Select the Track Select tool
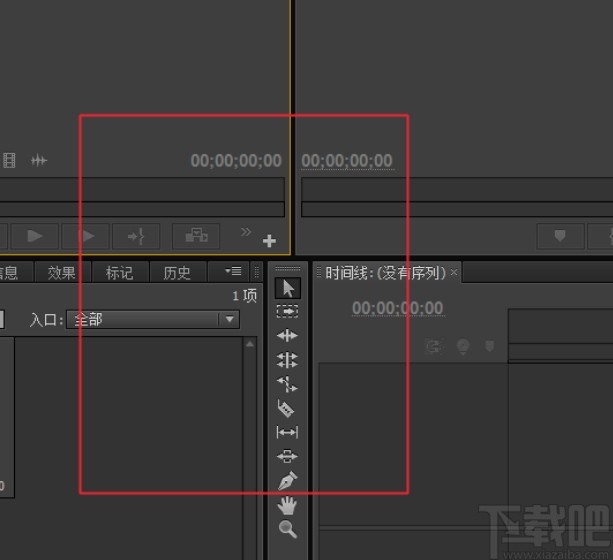Screen dimensions: 613x560 click(287, 311)
